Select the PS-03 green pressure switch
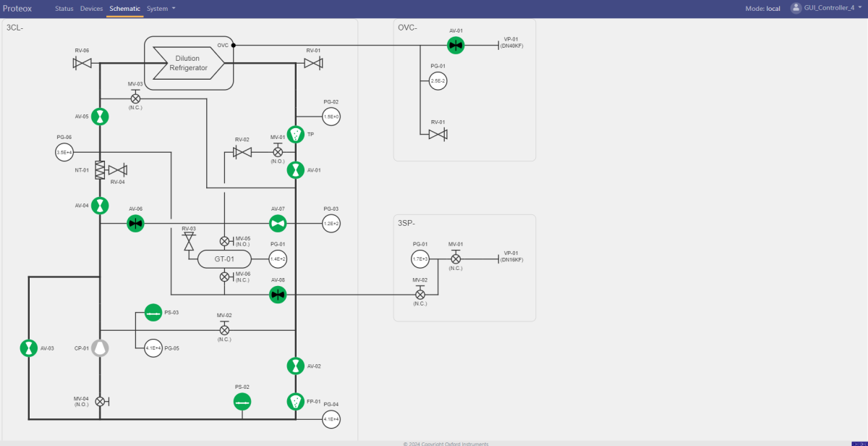Viewport: 868px width, 446px height. coord(153,313)
